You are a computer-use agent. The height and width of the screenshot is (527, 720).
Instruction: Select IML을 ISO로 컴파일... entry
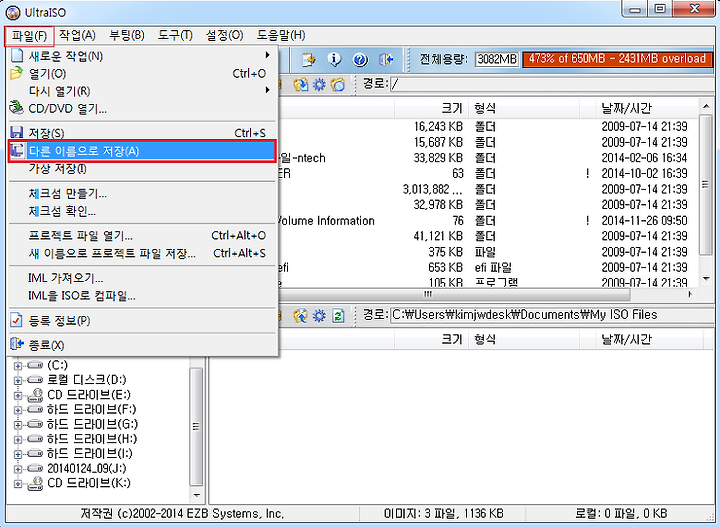coord(142,296)
